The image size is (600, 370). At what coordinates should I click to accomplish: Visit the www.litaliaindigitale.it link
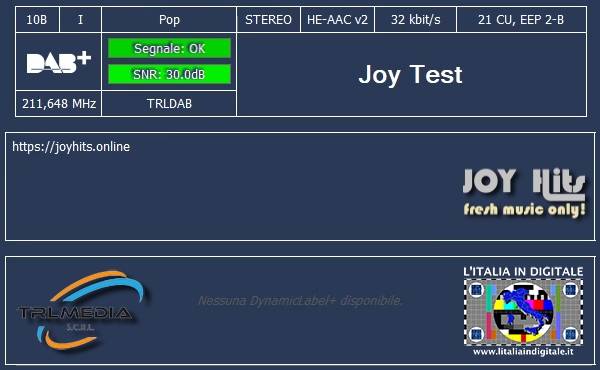tap(523, 352)
